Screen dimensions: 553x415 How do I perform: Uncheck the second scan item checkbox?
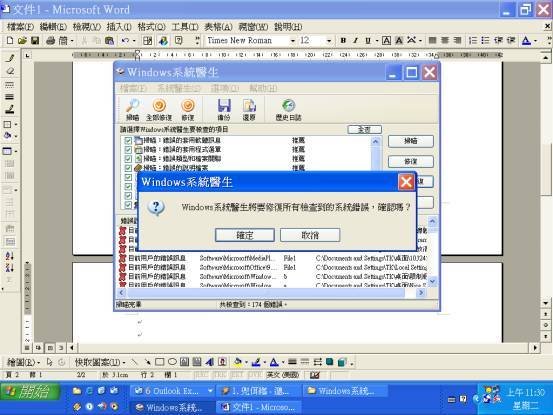128,149
